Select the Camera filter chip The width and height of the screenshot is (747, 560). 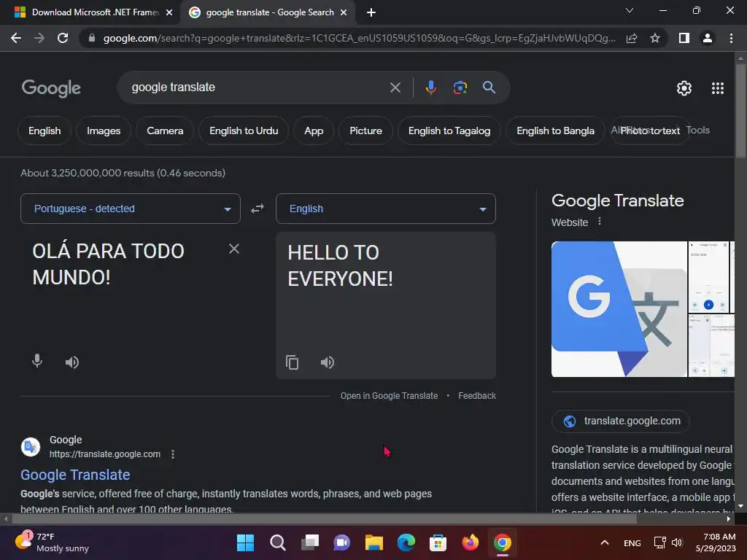point(165,131)
